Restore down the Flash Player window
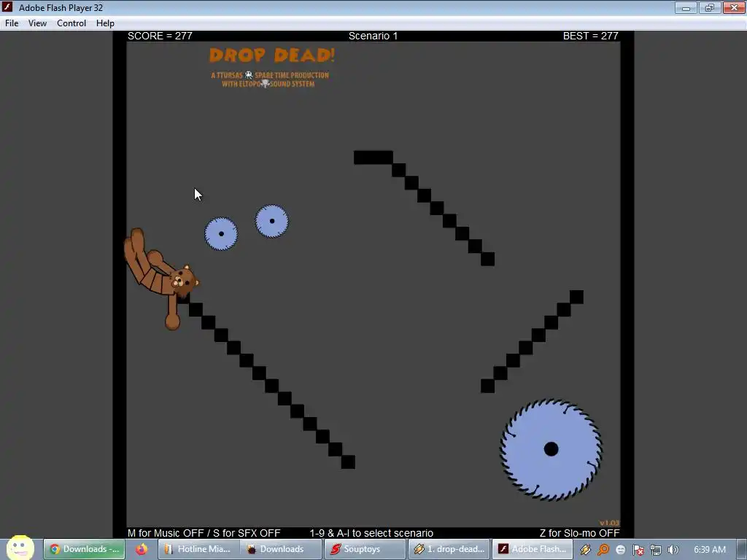Viewport: 747px width, 560px height. [709, 7]
